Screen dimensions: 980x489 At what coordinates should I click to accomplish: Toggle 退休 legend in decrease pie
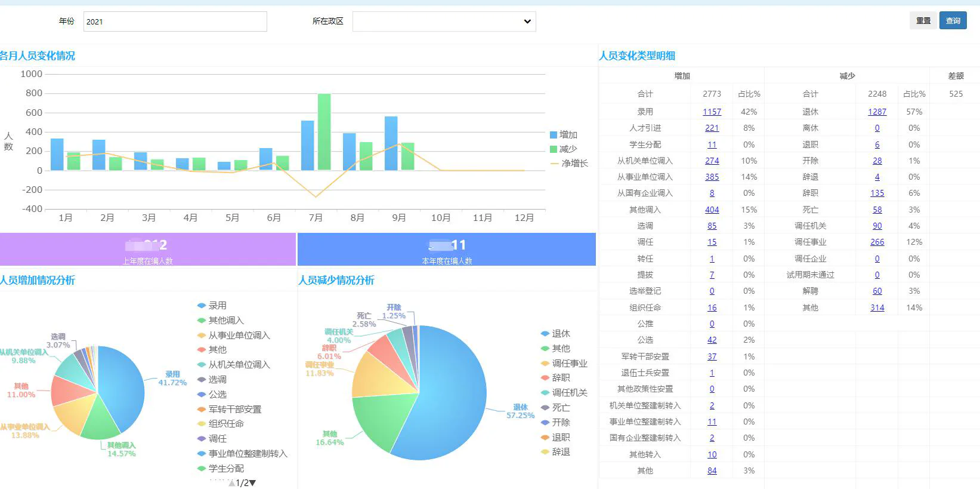(x=555, y=334)
